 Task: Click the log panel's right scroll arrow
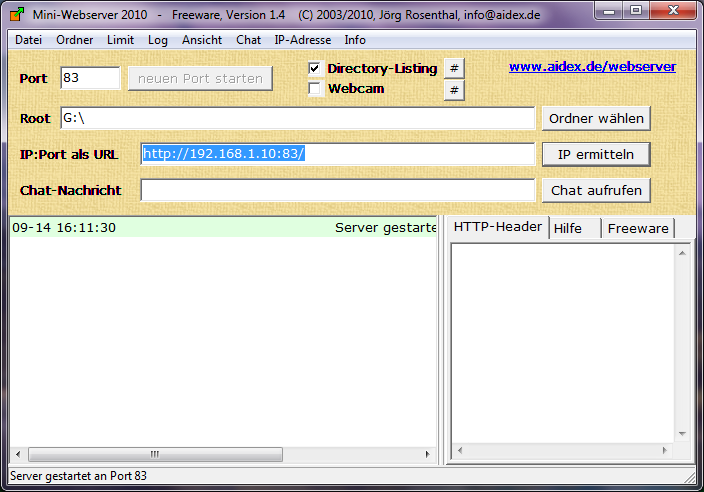coord(428,454)
